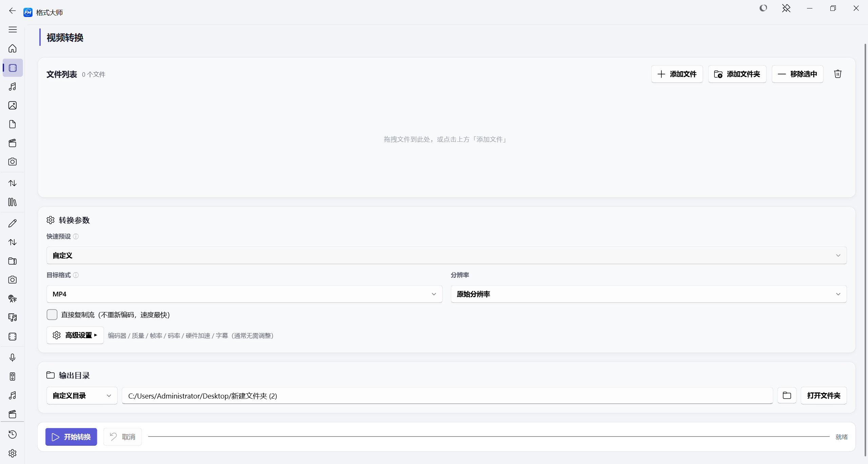The width and height of the screenshot is (868, 464).
Task: Click the conversion progress bar
Action: click(x=489, y=437)
